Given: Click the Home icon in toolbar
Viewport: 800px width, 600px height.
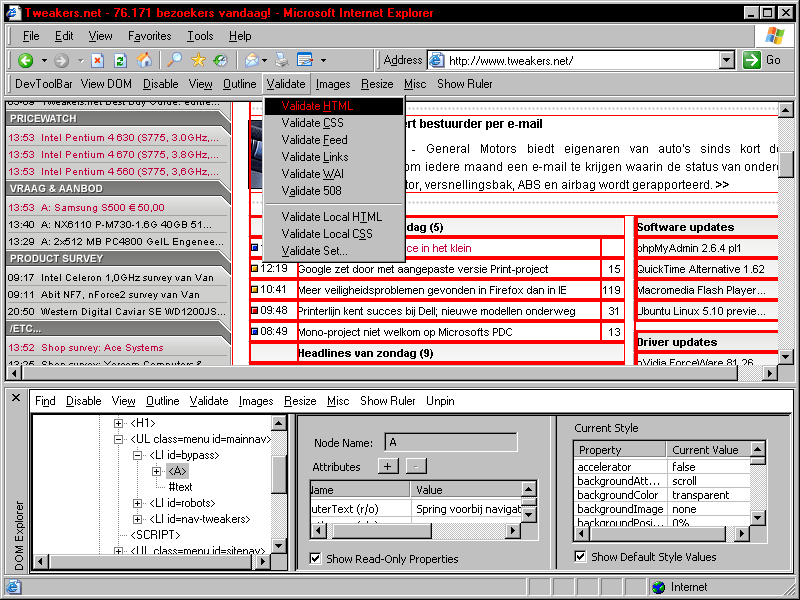Looking at the screenshot, I should click(144, 60).
